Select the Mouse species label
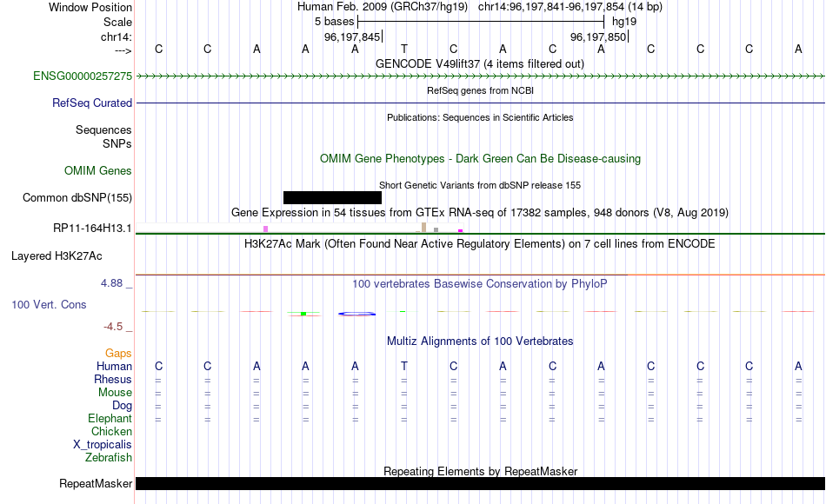826x504 pixels. [x=115, y=393]
